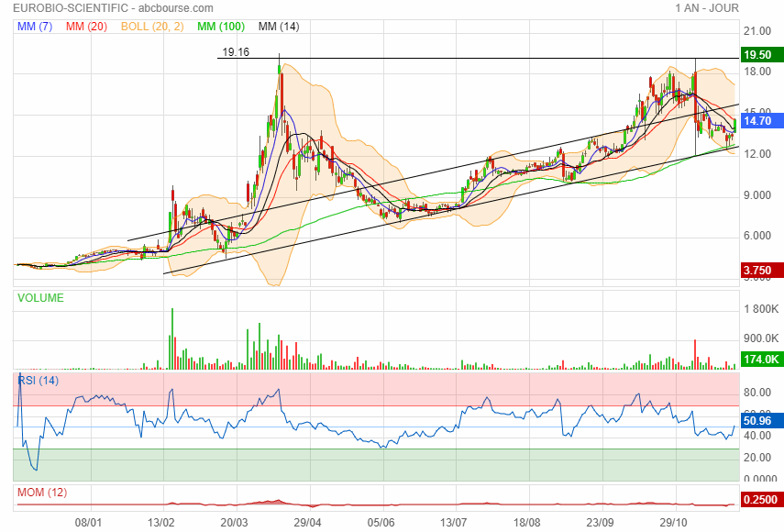
Task: Click the 13/02 date on the time axis
Action: pos(161,521)
